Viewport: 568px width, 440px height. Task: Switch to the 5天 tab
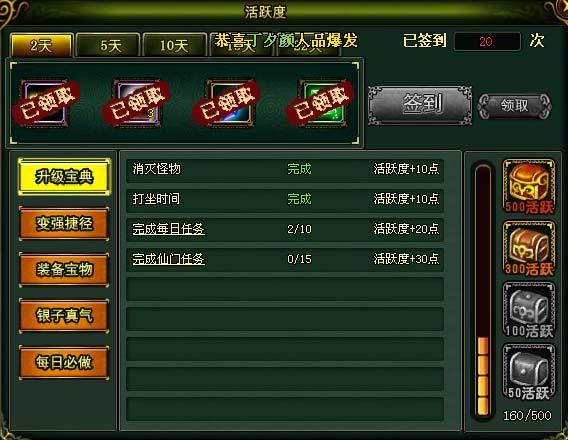(108, 45)
